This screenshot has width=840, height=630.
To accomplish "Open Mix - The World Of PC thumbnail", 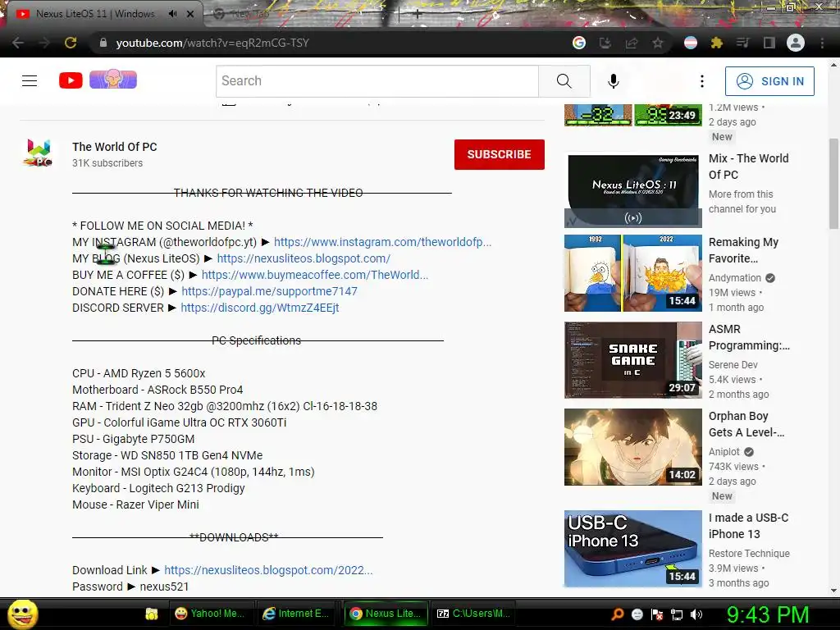I will pyautogui.click(x=633, y=190).
